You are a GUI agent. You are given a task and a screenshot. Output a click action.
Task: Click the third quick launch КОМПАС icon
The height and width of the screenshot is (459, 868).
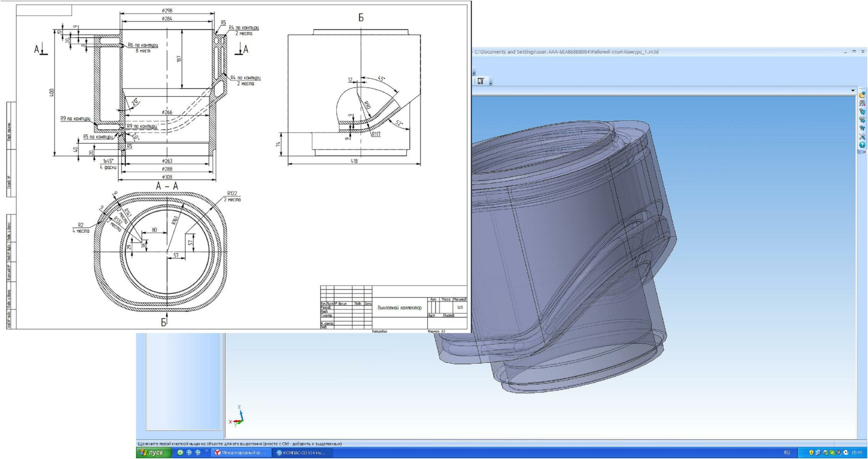pyautogui.click(x=198, y=453)
